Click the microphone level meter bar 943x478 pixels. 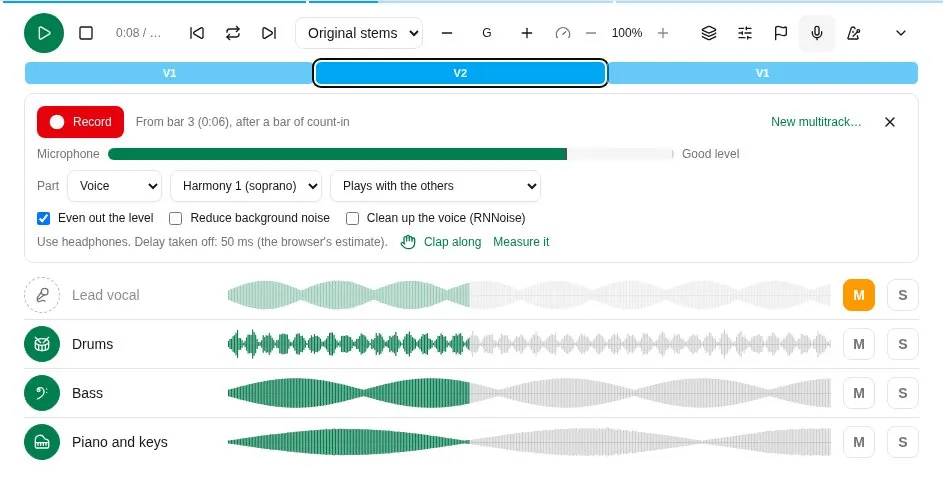coord(391,154)
